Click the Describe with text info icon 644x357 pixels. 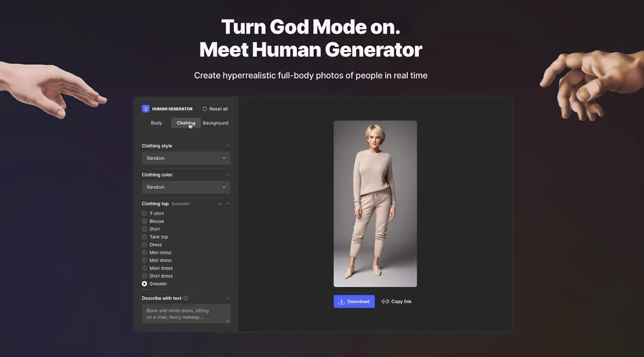(186, 298)
